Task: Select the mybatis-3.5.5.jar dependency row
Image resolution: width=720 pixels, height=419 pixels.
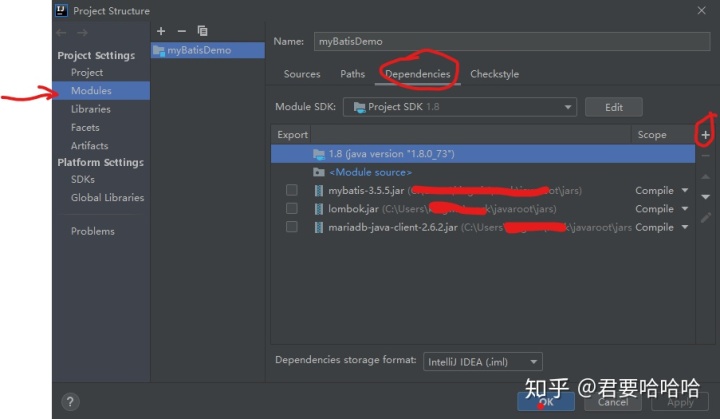Action: click(483, 190)
